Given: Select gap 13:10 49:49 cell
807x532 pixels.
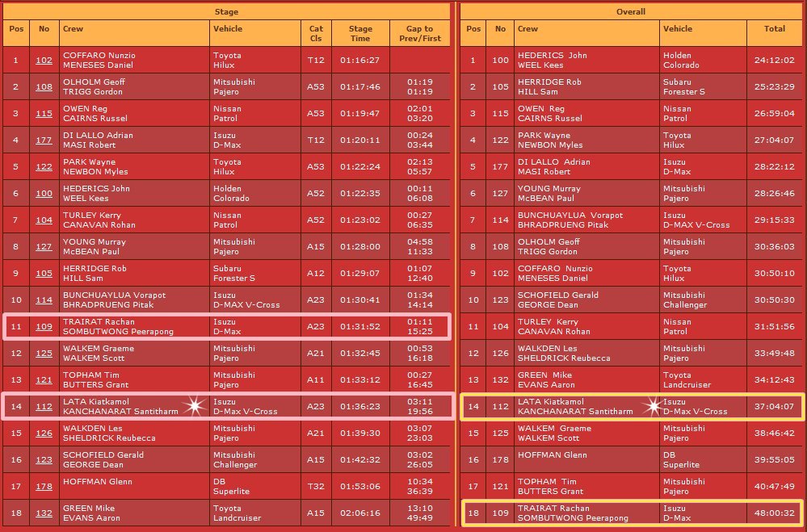Looking at the screenshot, I should [x=420, y=513].
